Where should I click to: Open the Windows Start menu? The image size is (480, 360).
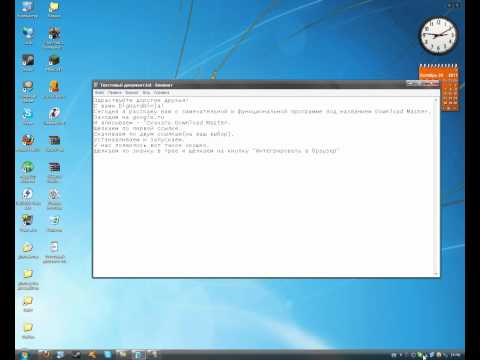click(x=24, y=355)
